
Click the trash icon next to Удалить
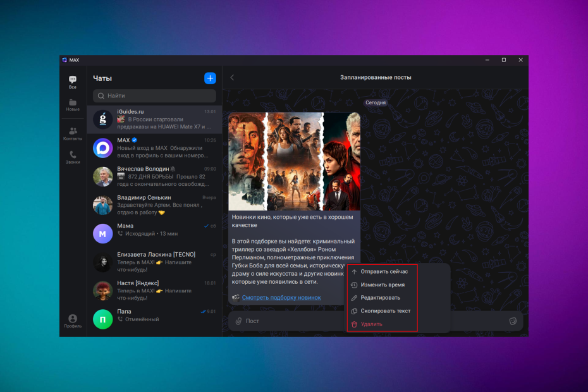[354, 324]
